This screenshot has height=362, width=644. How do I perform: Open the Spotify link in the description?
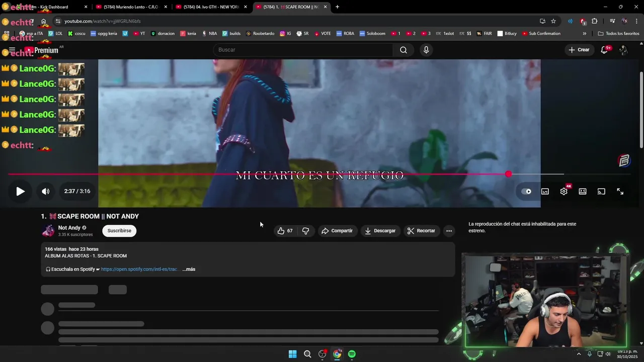pos(139,269)
